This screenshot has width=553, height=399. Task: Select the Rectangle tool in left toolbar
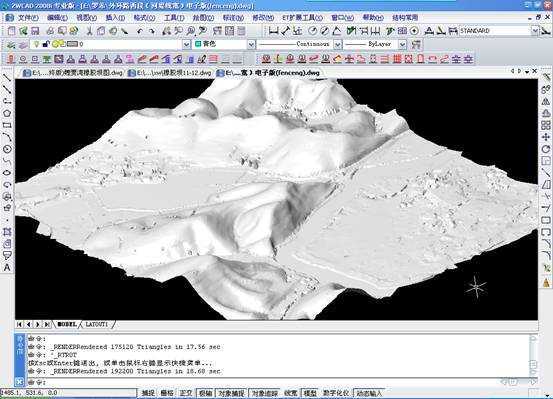coord(7,125)
